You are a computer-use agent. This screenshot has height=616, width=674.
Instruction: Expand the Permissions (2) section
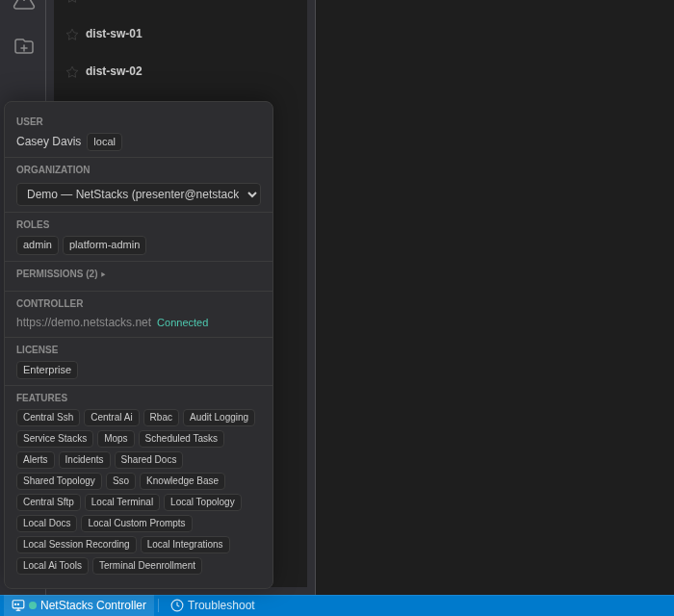pyautogui.click(x=61, y=274)
